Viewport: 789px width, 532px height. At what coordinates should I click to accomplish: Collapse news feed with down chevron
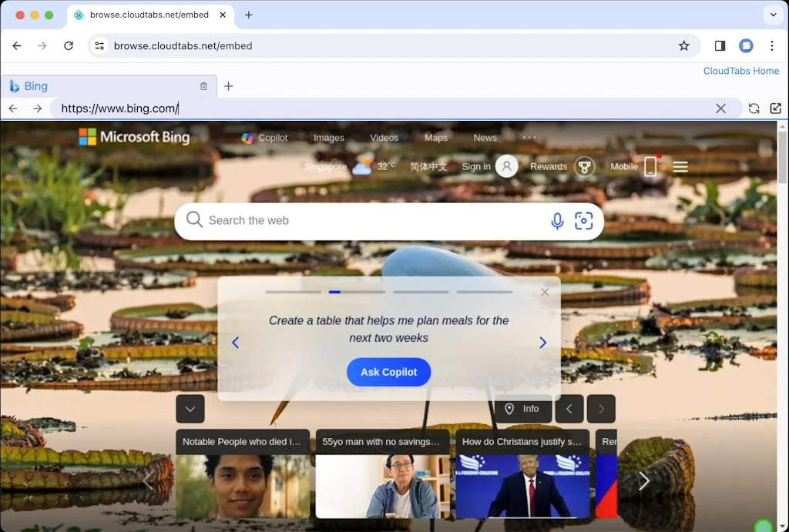[190, 409]
